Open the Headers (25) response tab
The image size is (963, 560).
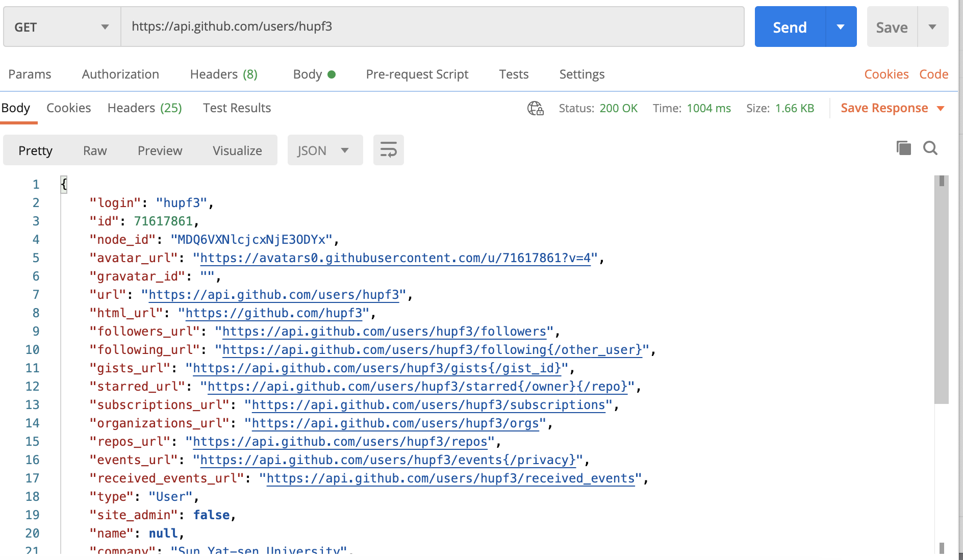144,108
